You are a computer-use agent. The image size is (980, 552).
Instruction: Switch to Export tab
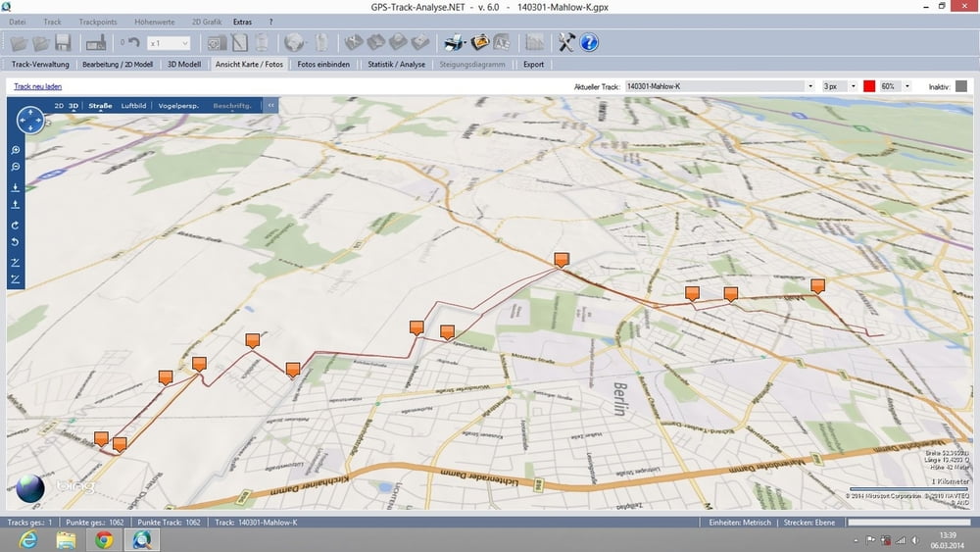(533, 64)
